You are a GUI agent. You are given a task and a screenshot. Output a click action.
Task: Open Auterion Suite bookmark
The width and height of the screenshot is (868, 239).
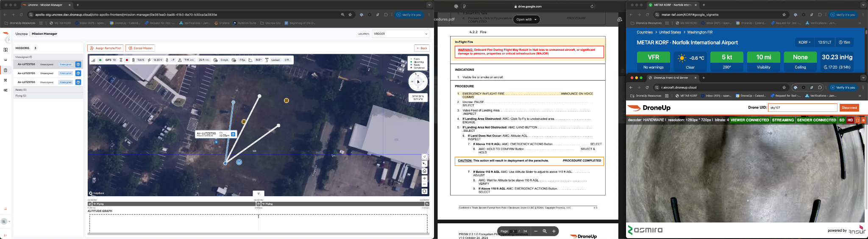click(x=245, y=23)
